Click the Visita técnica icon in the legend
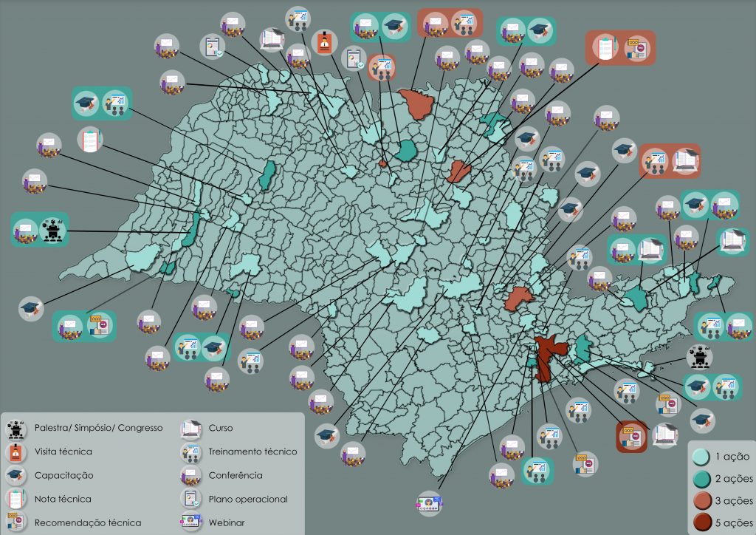Image resolution: width=756 pixels, height=535 pixels. [x=16, y=452]
